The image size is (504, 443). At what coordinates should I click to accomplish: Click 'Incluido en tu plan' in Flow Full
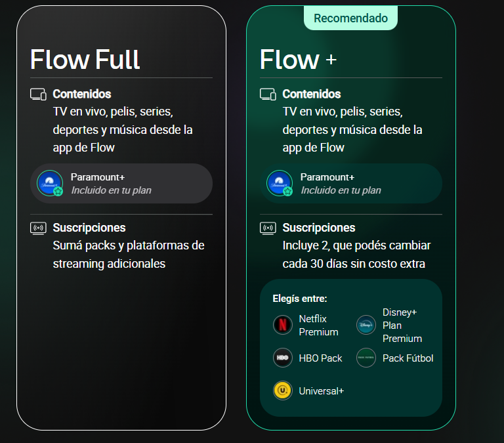[111, 190]
